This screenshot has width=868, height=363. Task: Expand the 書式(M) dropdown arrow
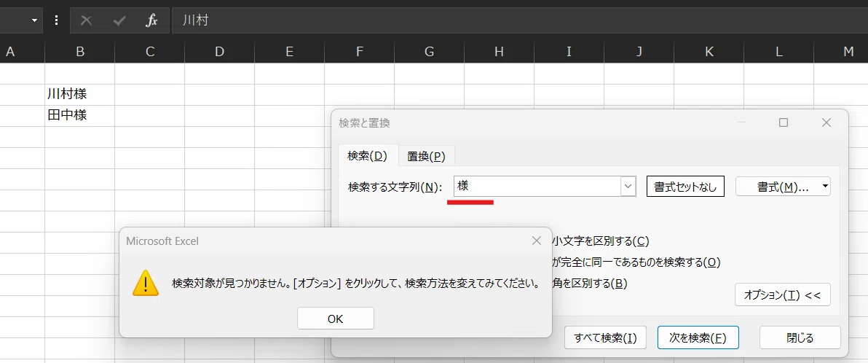point(825,187)
